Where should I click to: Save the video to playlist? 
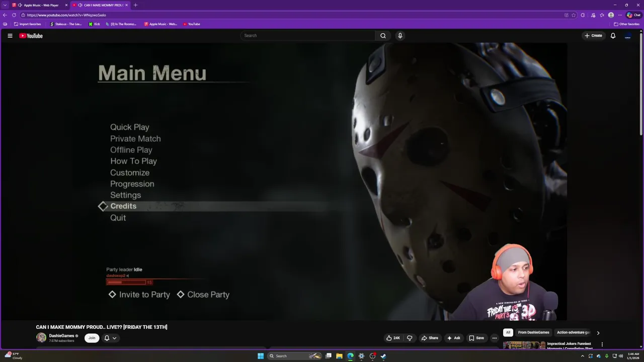[x=476, y=338]
